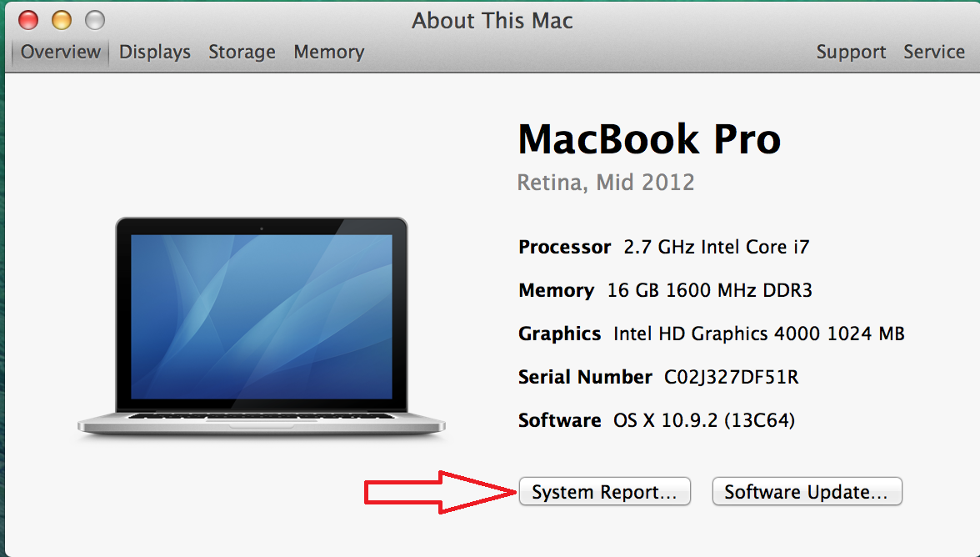The width and height of the screenshot is (980, 557).
Task: Select the Memory tab in the toolbar
Action: 328,52
